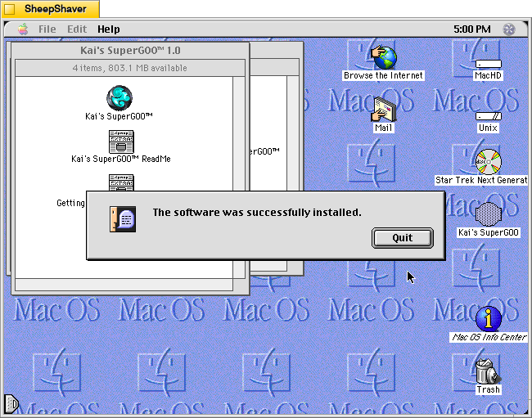Open the Apple menu
Screen dimensions: 532x418
click(23, 29)
